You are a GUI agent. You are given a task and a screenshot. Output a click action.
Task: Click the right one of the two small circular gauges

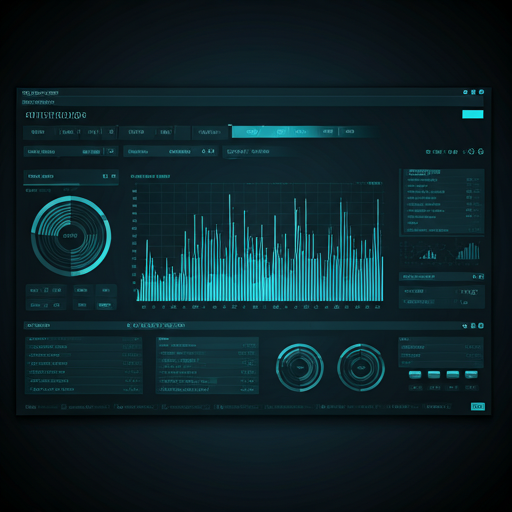pos(361,367)
